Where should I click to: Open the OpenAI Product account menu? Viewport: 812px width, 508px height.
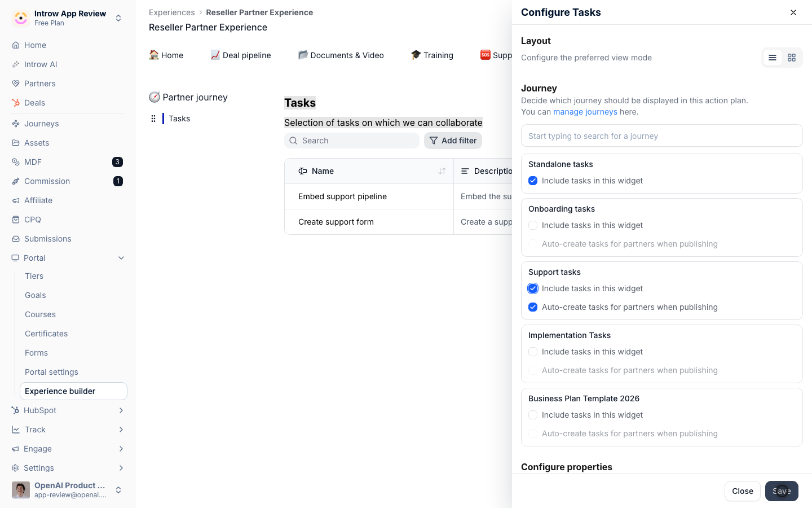pos(68,490)
